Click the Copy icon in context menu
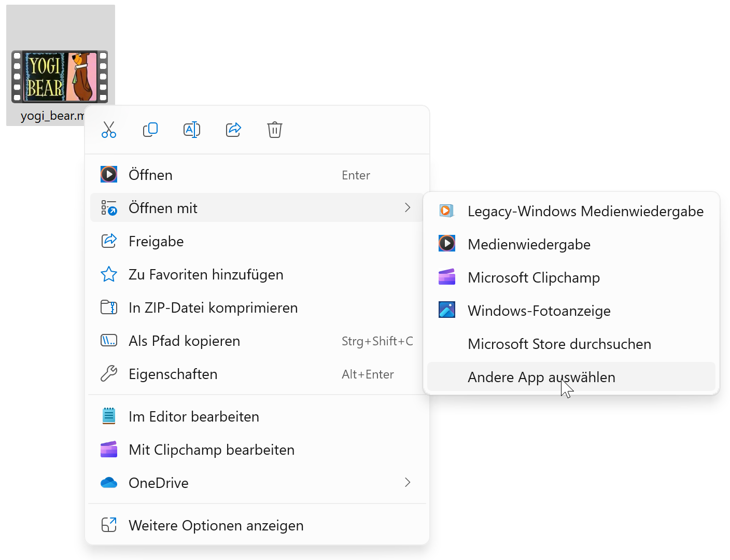This screenshot has height=560, width=730. (150, 130)
